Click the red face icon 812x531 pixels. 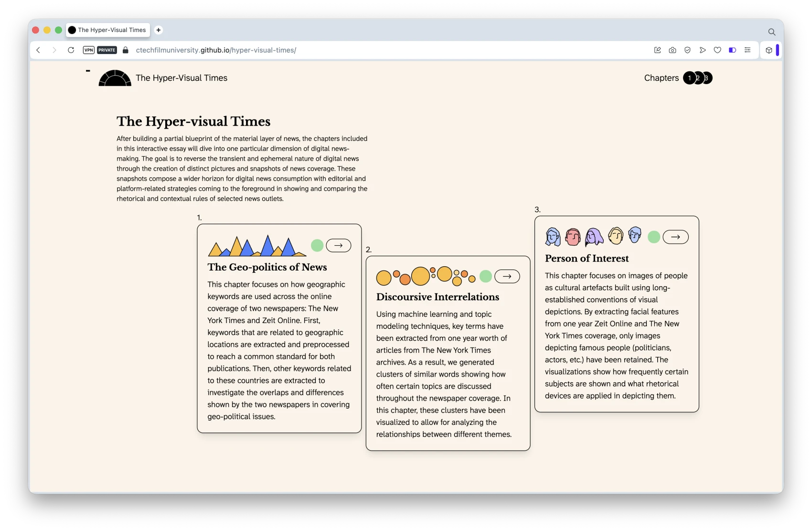(573, 237)
